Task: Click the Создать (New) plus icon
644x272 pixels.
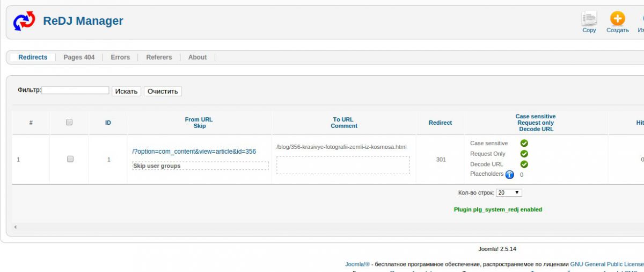Action: click(618, 18)
